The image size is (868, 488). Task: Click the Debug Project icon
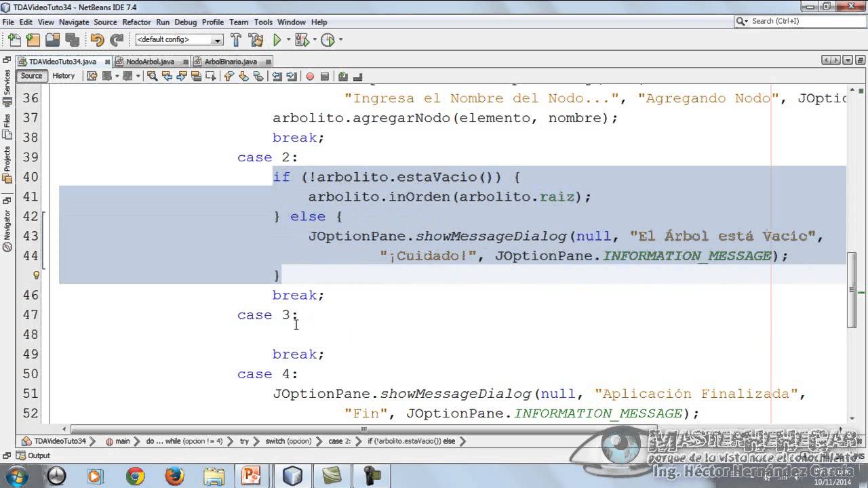point(302,40)
